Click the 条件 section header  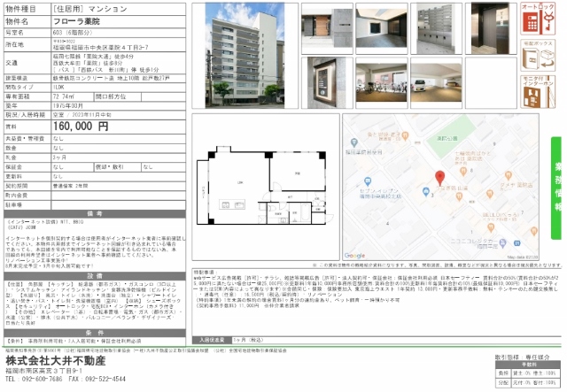point(95,333)
